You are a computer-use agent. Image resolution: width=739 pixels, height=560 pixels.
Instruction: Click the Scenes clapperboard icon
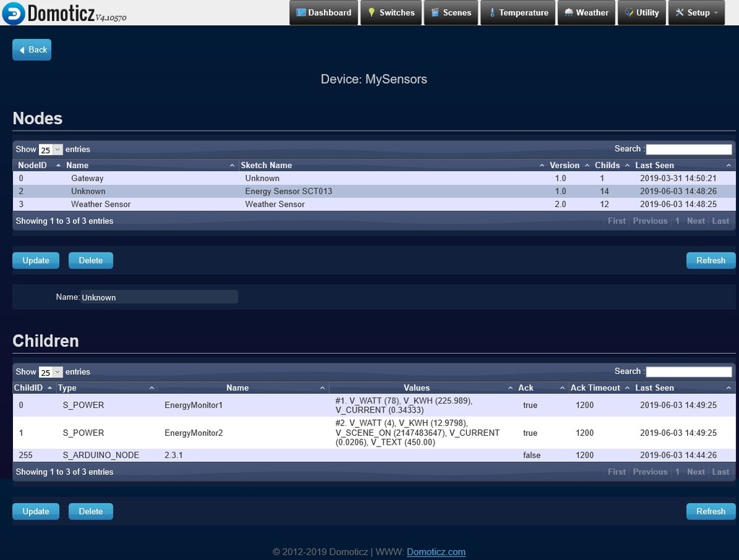coord(435,13)
